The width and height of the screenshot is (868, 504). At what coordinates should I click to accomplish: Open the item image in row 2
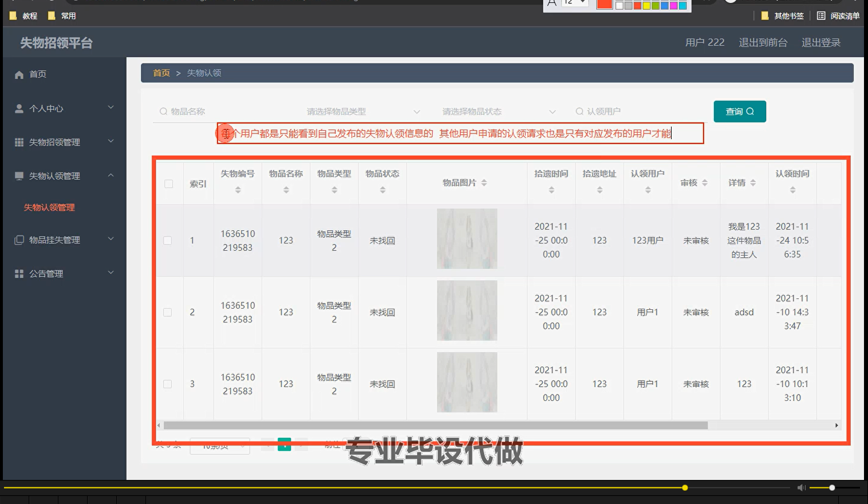(467, 310)
